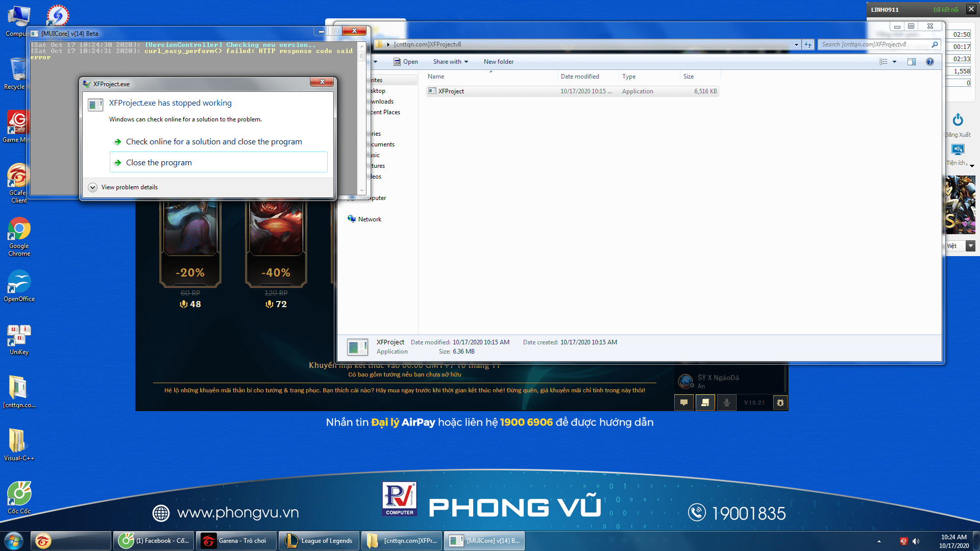Open the Share with dropdown menu
Image resolution: width=980 pixels, height=551 pixels.
[450, 62]
